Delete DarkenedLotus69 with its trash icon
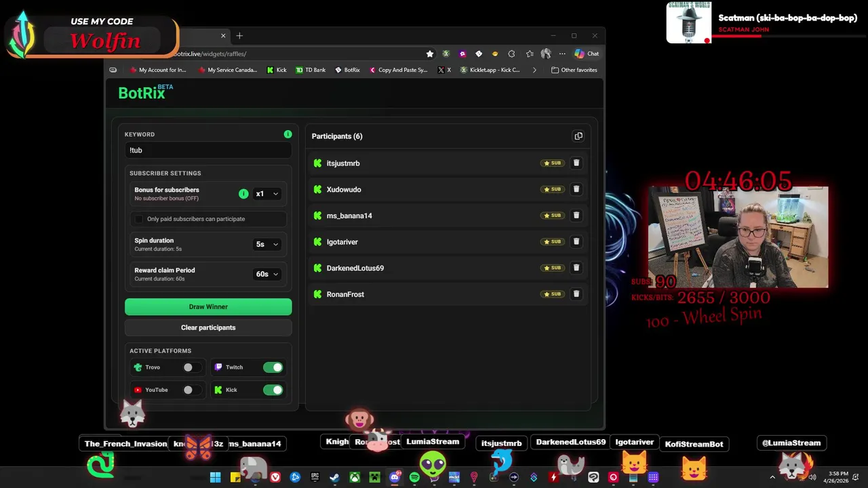868x488 pixels. coord(576,268)
